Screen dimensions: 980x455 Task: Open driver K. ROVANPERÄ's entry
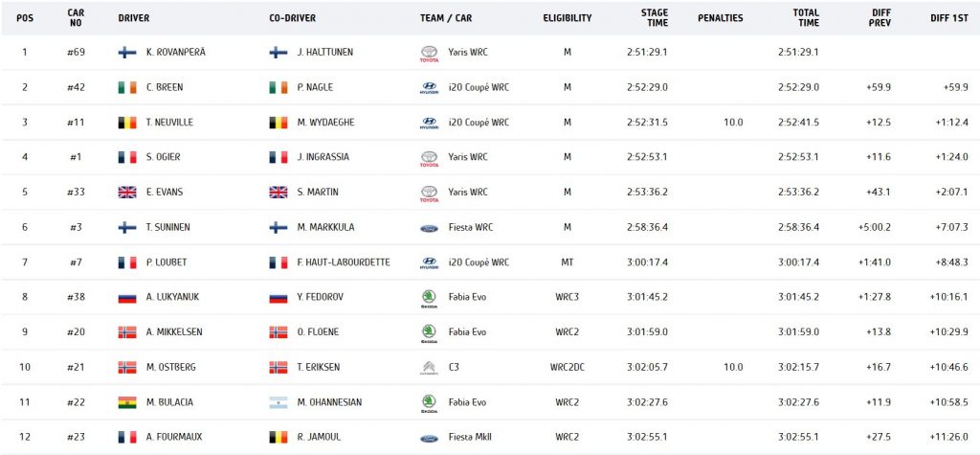tap(176, 53)
